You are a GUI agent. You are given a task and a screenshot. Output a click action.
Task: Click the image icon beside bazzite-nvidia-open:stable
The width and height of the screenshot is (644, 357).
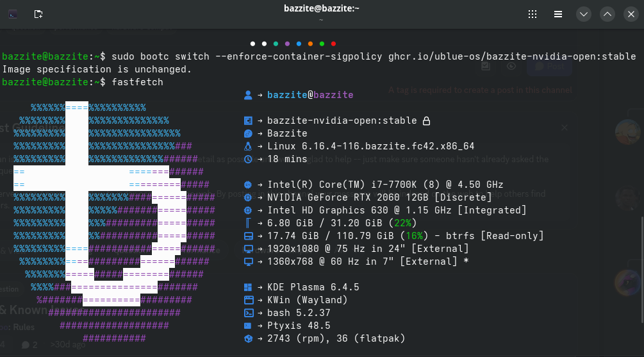(247, 120)
